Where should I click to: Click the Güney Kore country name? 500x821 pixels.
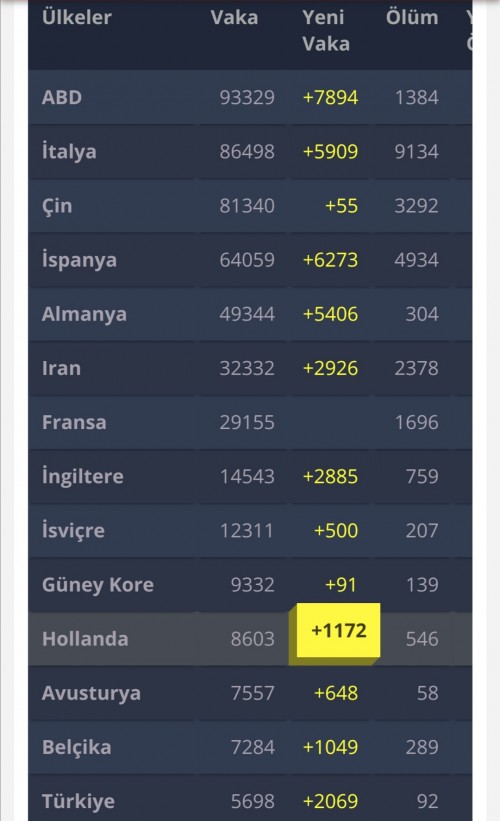pos(98,585)
